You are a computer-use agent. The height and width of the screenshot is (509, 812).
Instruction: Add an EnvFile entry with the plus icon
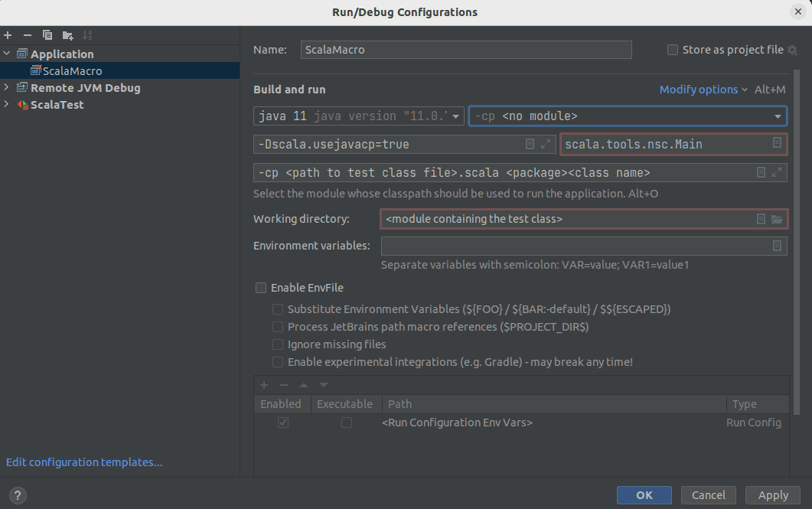(264, 385)
